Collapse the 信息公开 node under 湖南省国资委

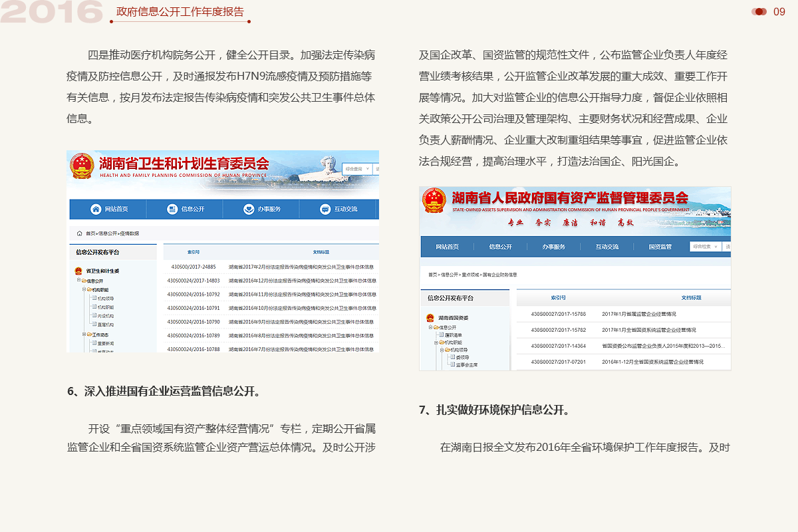(430, 327)
